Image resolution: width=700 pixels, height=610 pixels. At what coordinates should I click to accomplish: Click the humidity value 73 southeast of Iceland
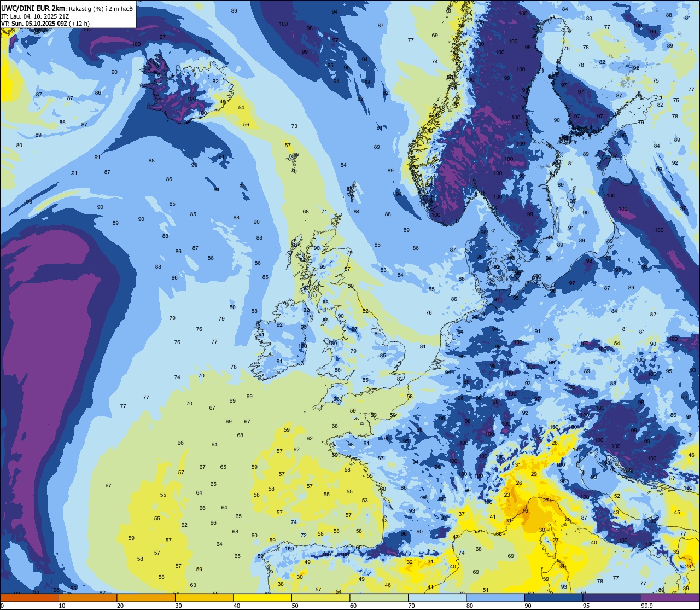click(294, 126)
